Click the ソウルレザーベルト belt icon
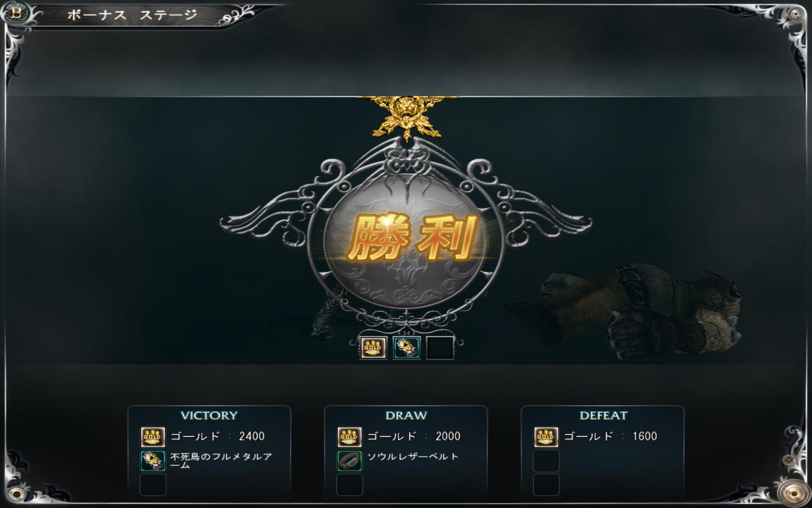 350,461
